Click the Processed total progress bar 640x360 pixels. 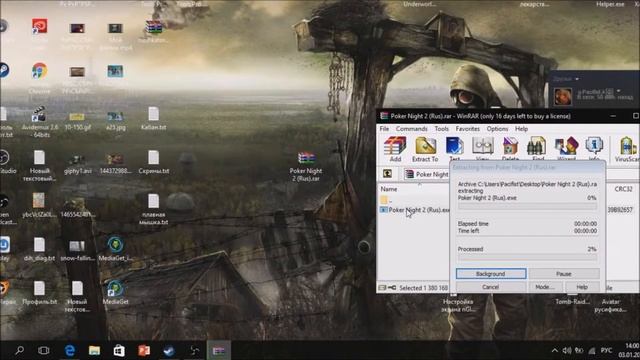tap(527, 258)
